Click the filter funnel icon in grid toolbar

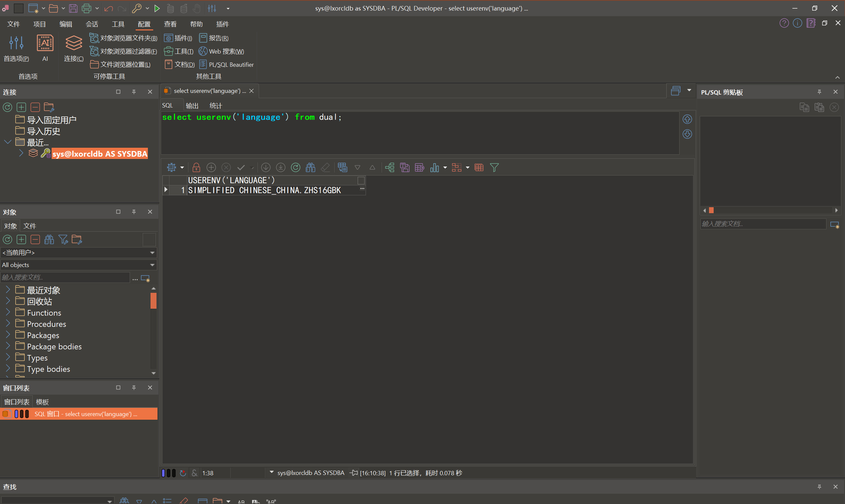pos(494,168)
